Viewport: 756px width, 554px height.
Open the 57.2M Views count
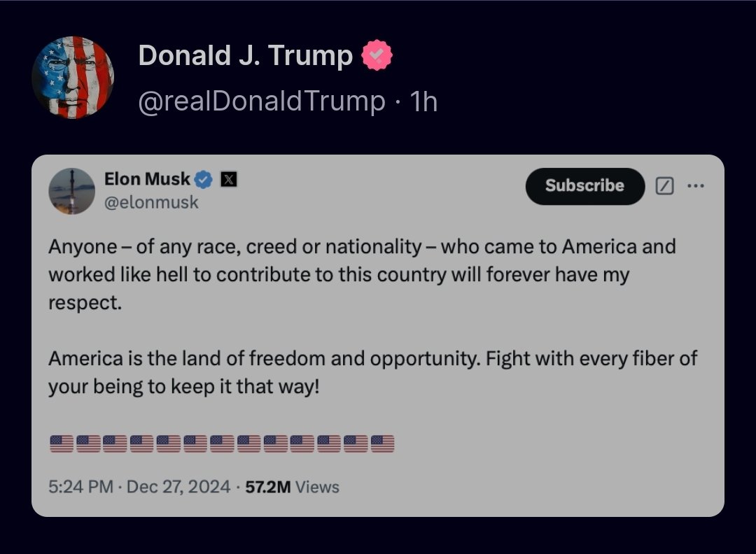pyautogui.click(x=292, y=487)
